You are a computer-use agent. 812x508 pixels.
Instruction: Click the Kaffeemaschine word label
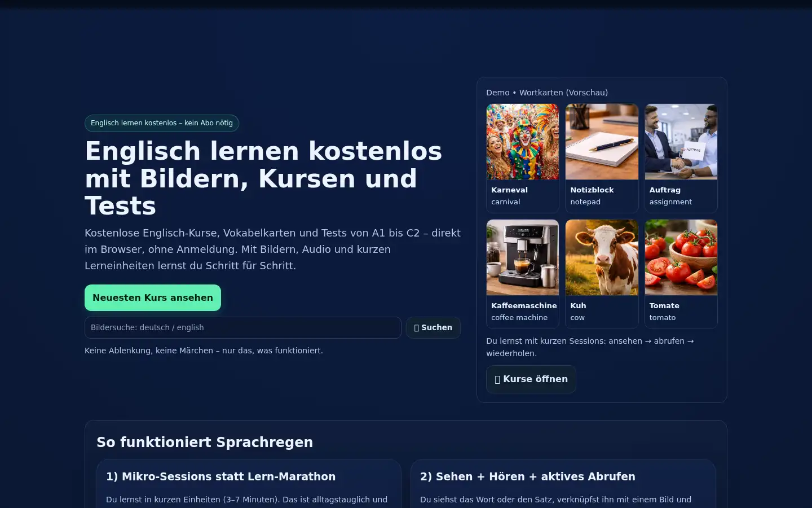[x=524, y=306]
